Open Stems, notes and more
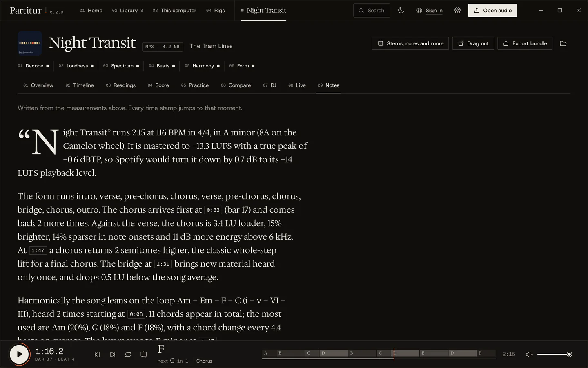The width and height of the screenshot is (588, 368). click(x=410, y=43)
